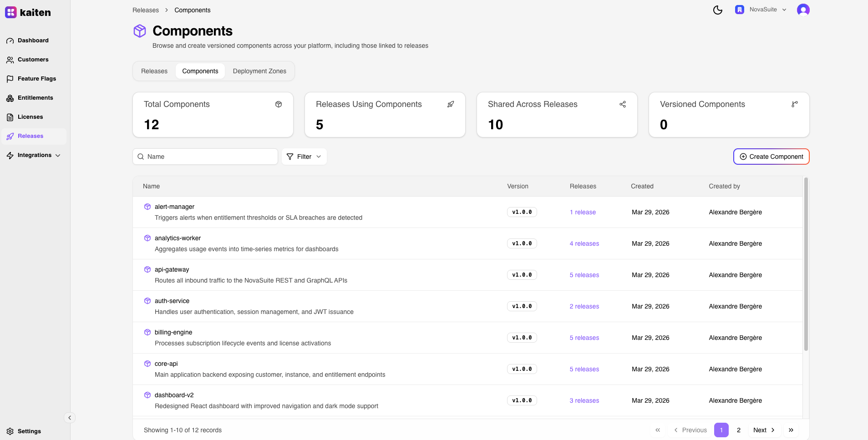Open Settings via the gear icon
This screenshot has height=440, width=868.
10,431
